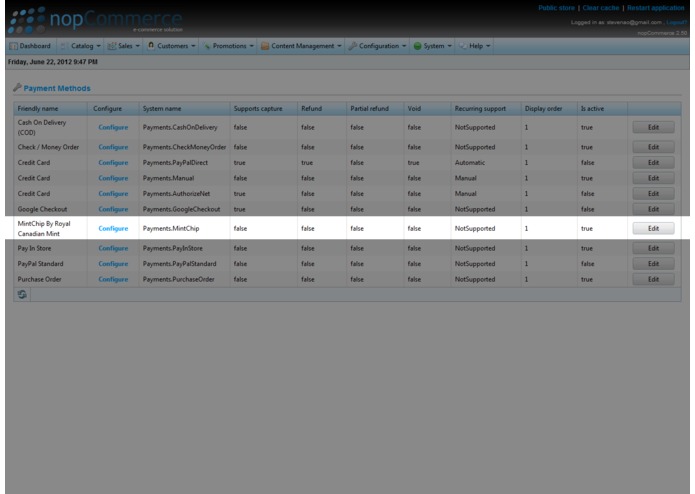Screen dimensions: 695x494
Task: Edit the Pay In Store row
Action: point(653,248)
